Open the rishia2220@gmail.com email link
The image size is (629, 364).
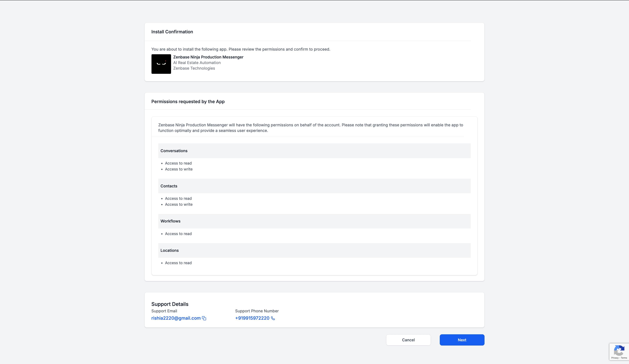(176, 318)
